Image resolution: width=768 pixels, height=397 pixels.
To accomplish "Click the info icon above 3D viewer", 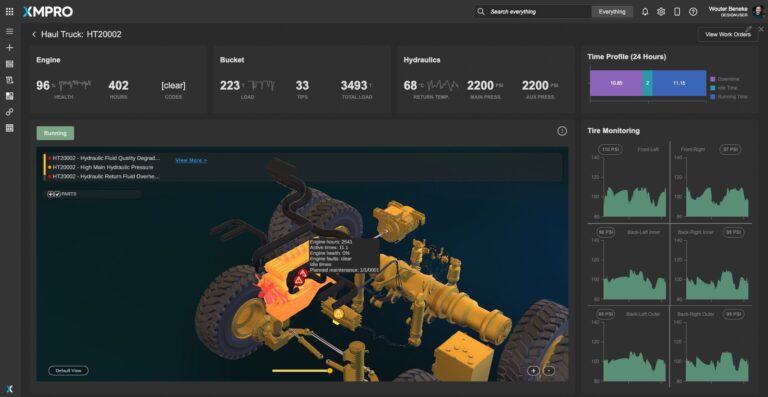I will tap(562, 131).
